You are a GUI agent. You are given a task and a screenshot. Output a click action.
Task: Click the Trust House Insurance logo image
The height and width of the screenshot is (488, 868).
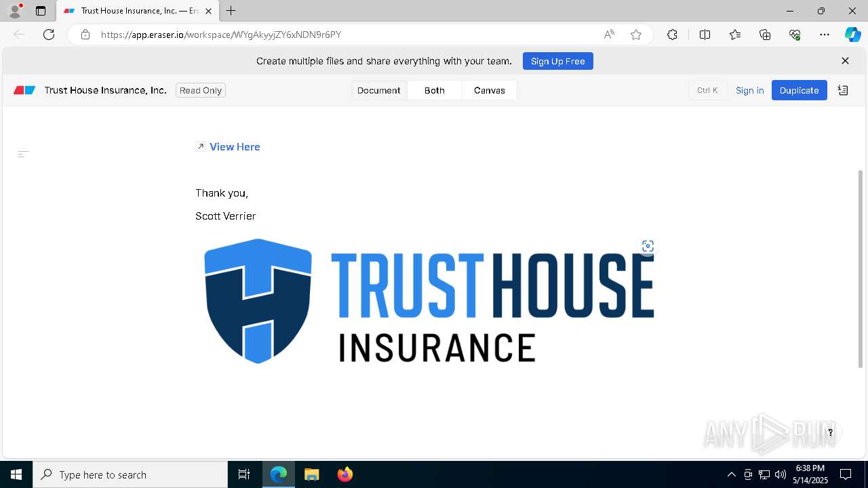click(429, 301)
